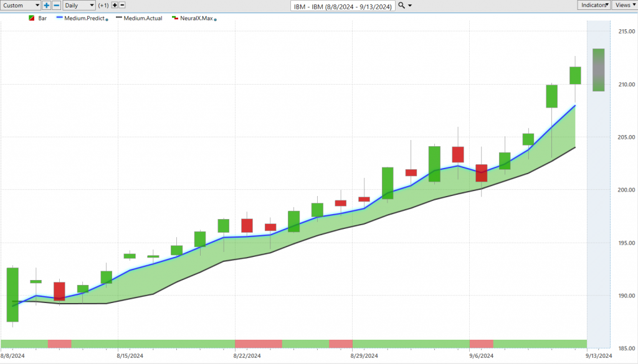Click the Medium.Actual black line legend icon
The width and height of the screenshot is (638, 364).
(119, 18)
